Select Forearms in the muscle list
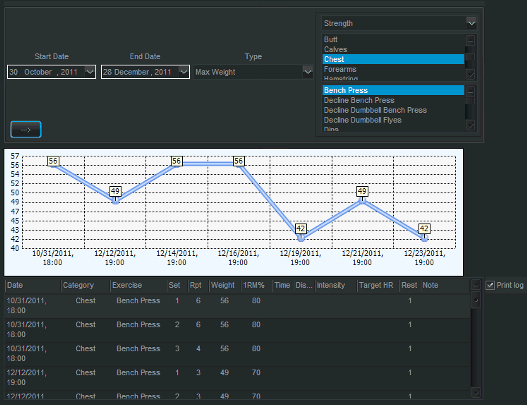This screenshot has height=405, width=527. tap(393, 69)
